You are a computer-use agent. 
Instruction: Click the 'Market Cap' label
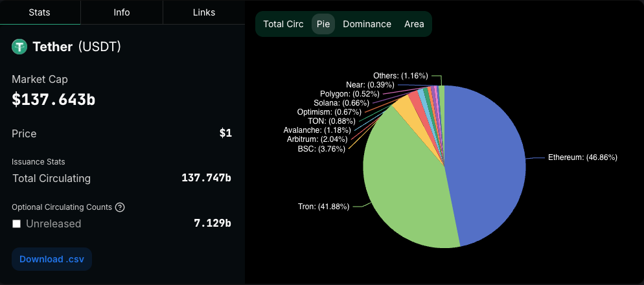coord(40,79)
